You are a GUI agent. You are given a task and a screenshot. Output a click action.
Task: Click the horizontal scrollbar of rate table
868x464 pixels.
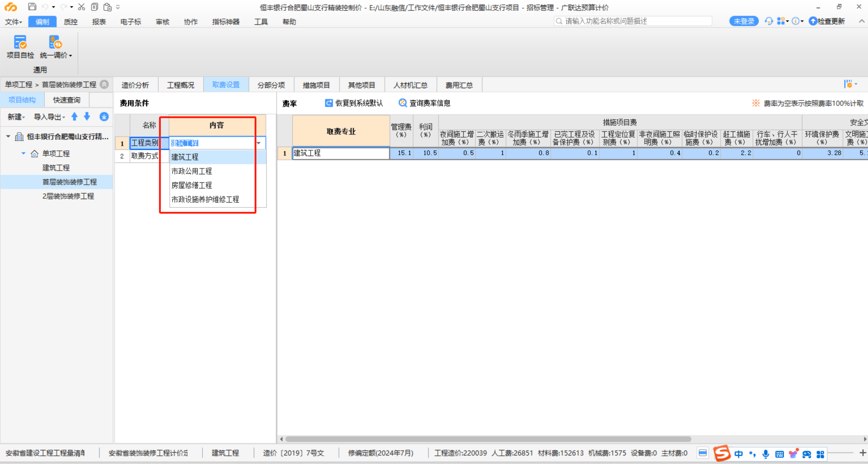[x=488, y=439]
